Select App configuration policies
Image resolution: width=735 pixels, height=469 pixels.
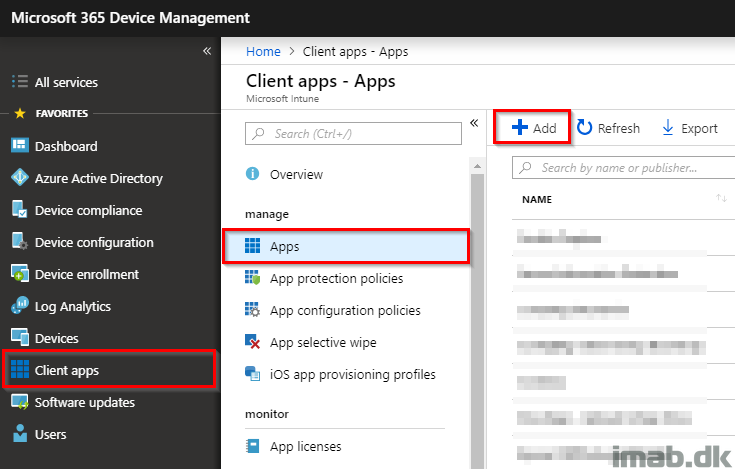tap(345, 310)
